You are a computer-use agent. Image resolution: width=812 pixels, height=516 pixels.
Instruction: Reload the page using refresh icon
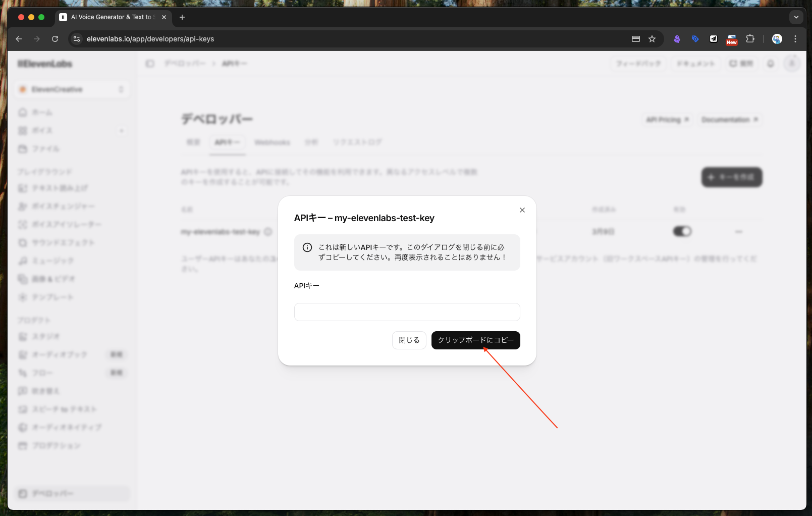(55, 39)
